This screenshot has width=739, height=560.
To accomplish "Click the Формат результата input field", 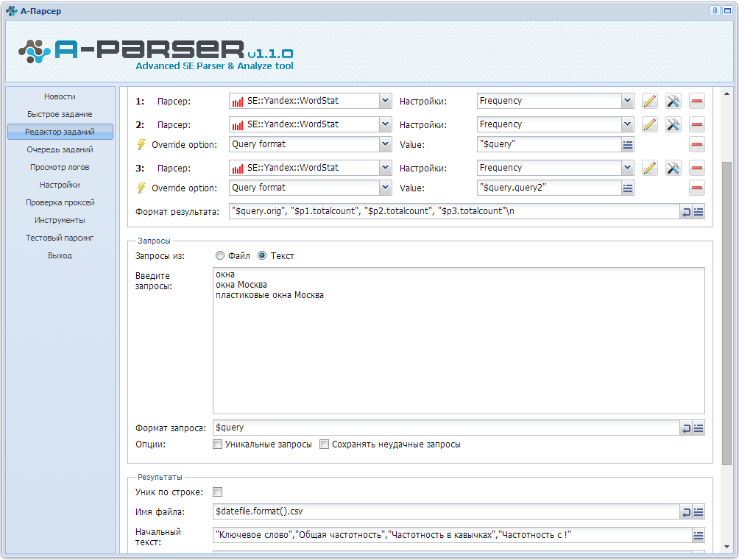I will 454,211.
